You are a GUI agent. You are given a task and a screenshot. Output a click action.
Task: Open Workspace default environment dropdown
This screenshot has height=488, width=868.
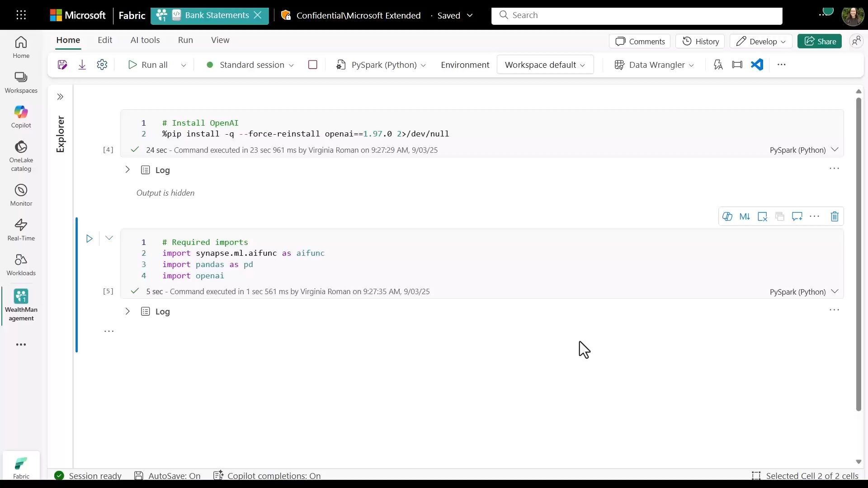tap(545, 65)
